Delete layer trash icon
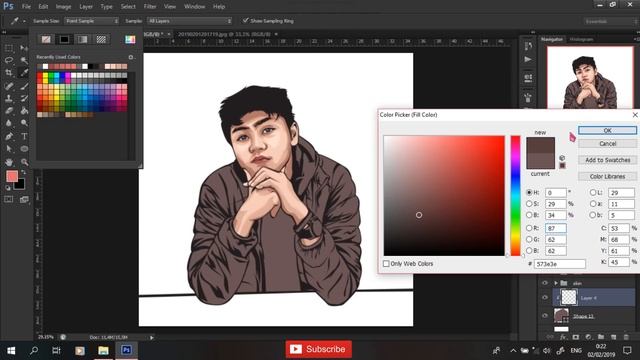Screen dimensions: 640x360 626,337
